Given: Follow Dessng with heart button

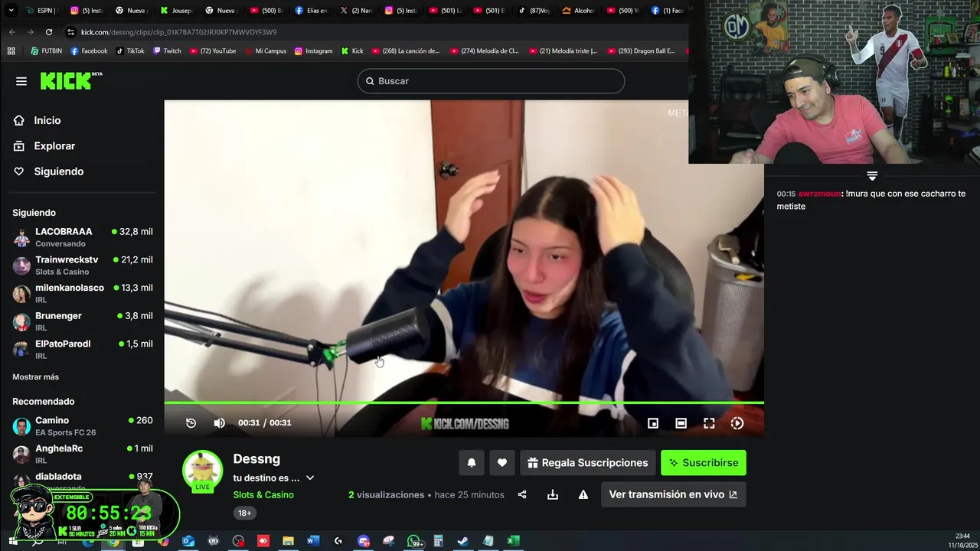Looking at the screenshot, I should click(x=502, y=463).
